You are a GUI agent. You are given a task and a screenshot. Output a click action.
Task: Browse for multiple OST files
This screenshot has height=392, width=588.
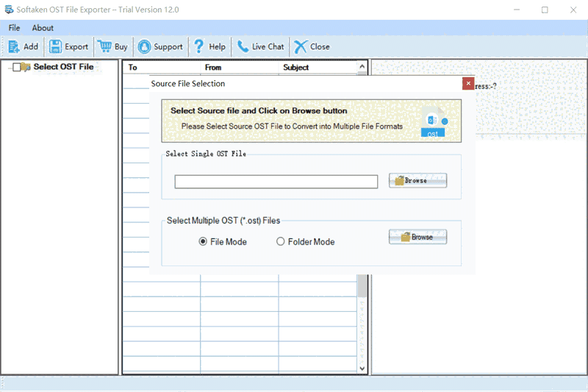coord(417,237)
